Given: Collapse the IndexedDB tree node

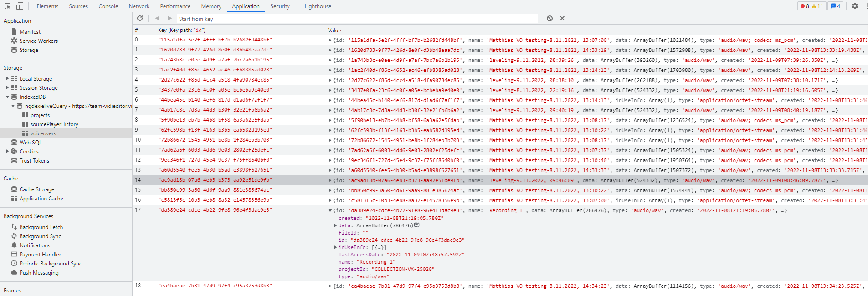Looking at the screenshot, I should (7, 97).
